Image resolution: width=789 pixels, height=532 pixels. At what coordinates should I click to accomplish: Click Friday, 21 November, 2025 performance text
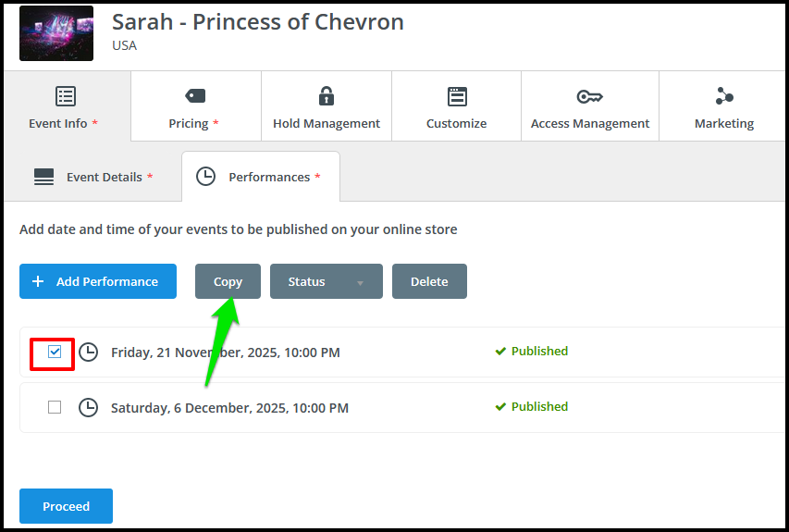[x=226, y=353]
